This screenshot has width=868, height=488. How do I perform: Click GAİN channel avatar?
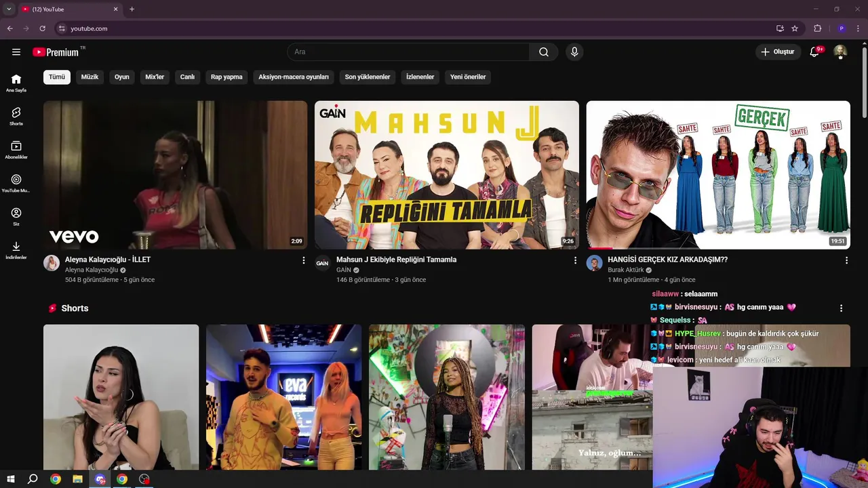[x=323, y=263]
